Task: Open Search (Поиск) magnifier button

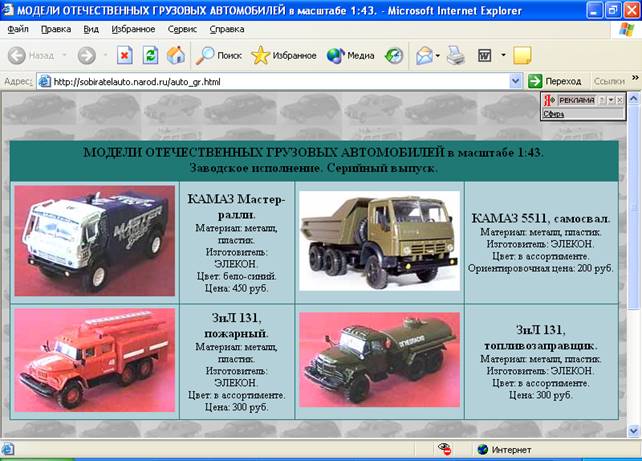Action: point(218,55)
